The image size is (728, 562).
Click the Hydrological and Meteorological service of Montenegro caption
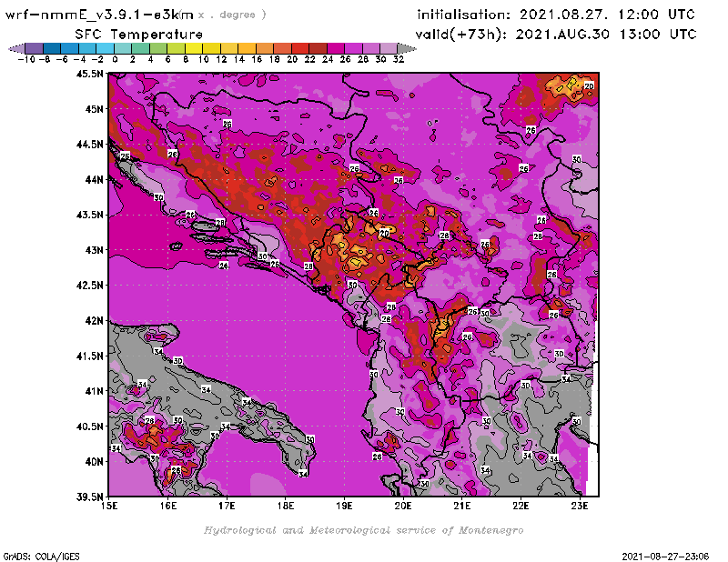(x=363, y=530)
